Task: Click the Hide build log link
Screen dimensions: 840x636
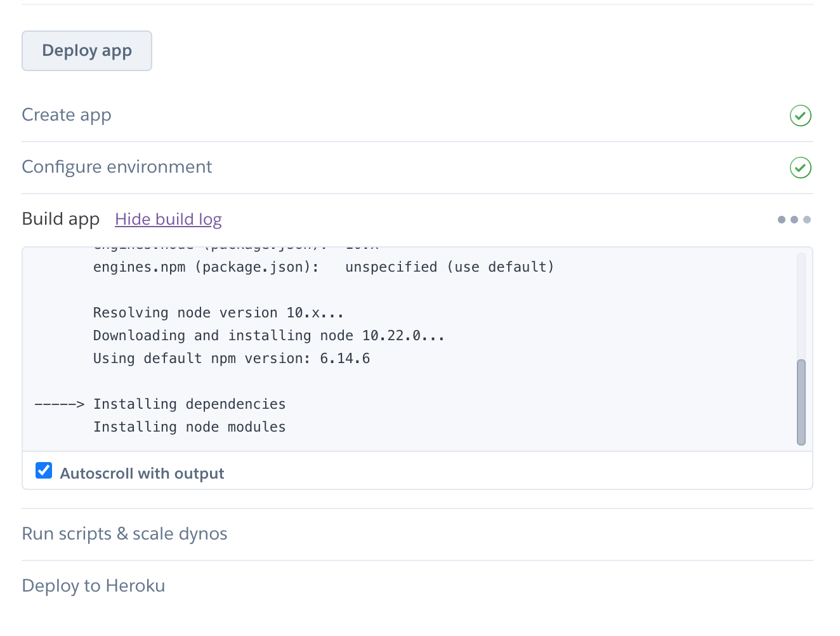Action: coord(168,219)
